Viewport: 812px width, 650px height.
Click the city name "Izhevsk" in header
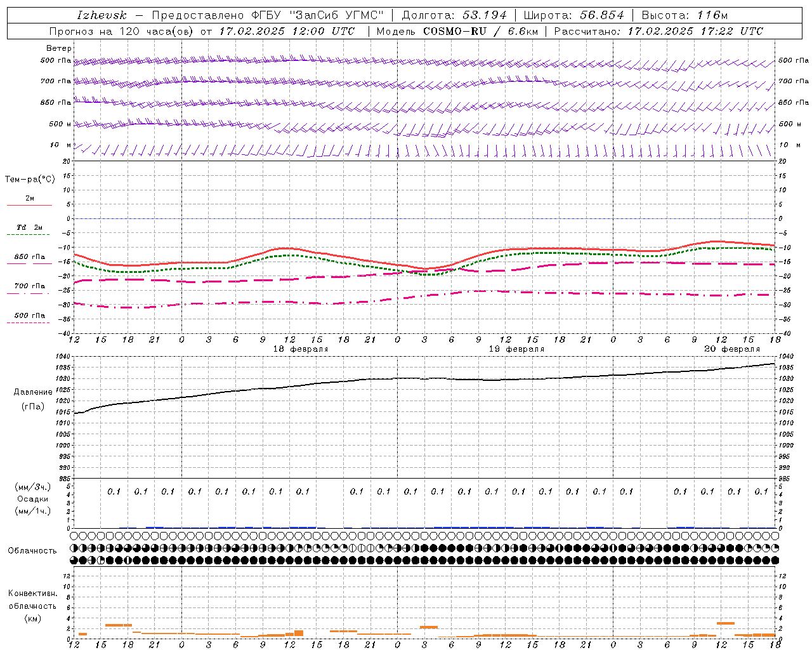101,15
